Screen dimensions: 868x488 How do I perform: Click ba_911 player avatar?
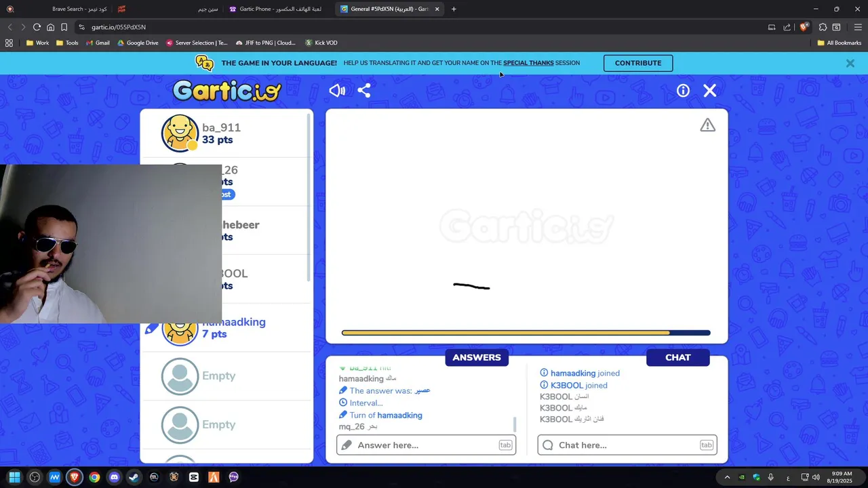(x=180, y=133)
